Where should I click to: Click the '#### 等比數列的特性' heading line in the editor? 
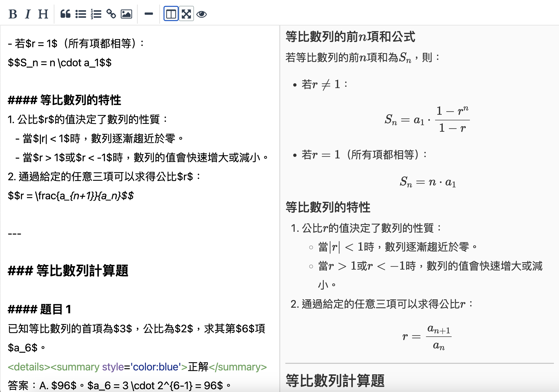pyautogui.click(x=64, y=100)
